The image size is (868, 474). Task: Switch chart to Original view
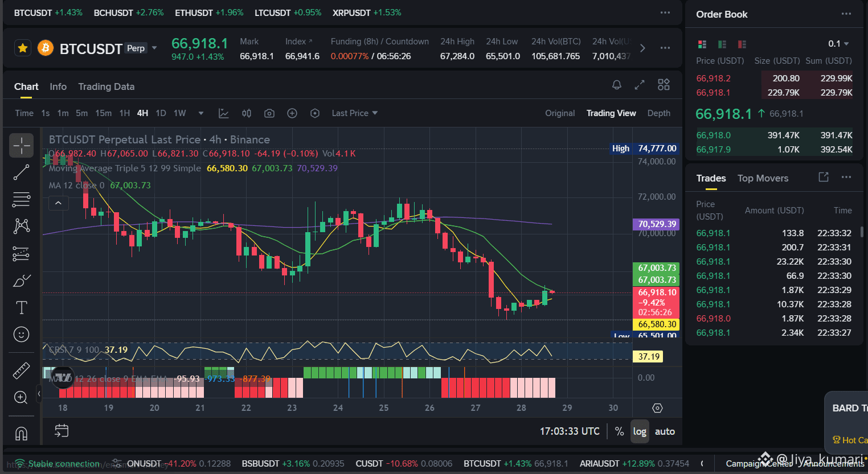click(x=560, y=113)
